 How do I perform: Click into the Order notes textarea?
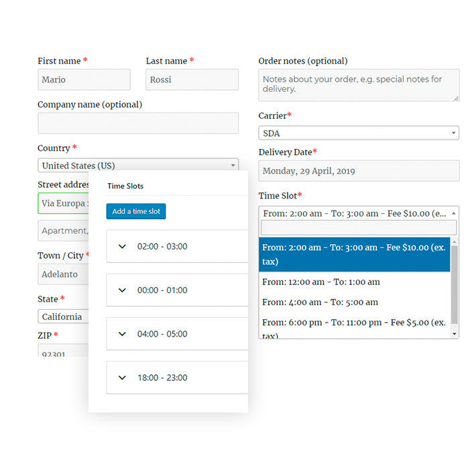[359, 85]
